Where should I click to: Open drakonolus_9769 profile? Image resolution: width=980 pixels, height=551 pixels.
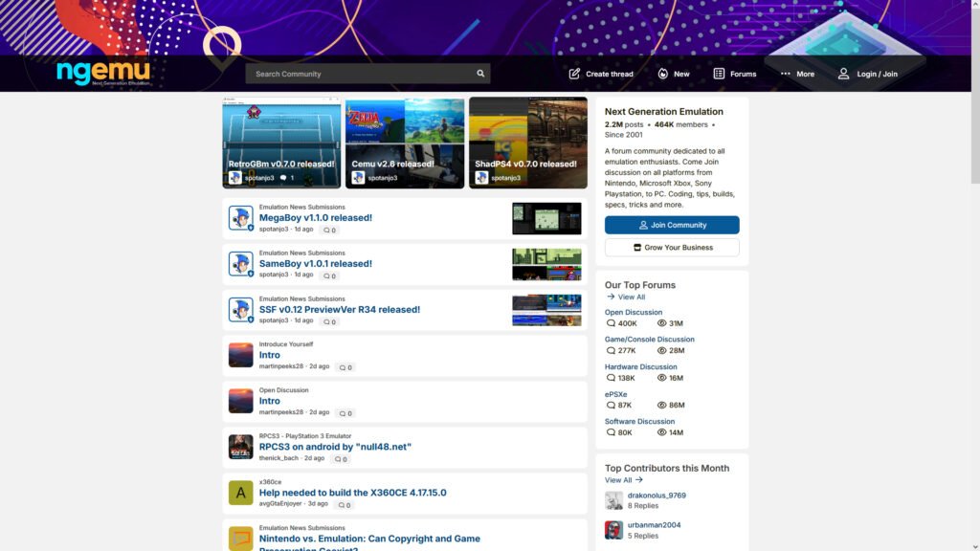click(657, 496)
